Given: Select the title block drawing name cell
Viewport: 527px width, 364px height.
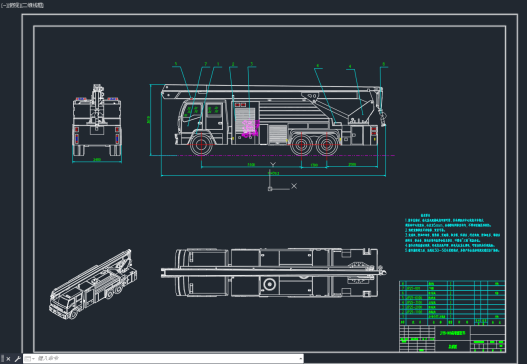Looking at the screenshot, I should [452, 333].
